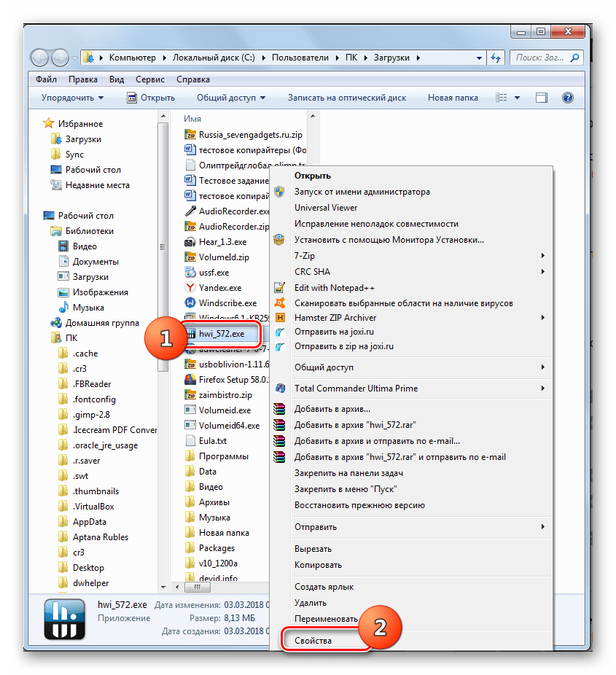Open the address bar history dropdown arrow
The image size is (616, 675).
pos(479,58)
